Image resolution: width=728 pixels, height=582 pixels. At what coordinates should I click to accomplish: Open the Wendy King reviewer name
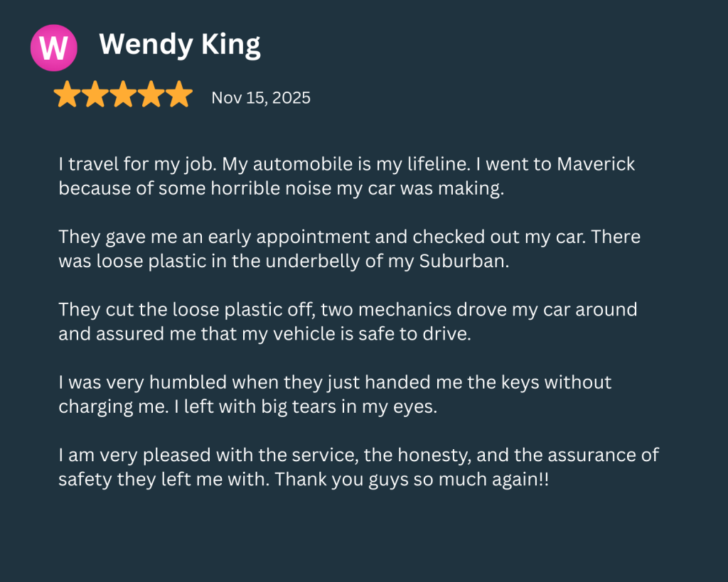[x=180, y=45]
